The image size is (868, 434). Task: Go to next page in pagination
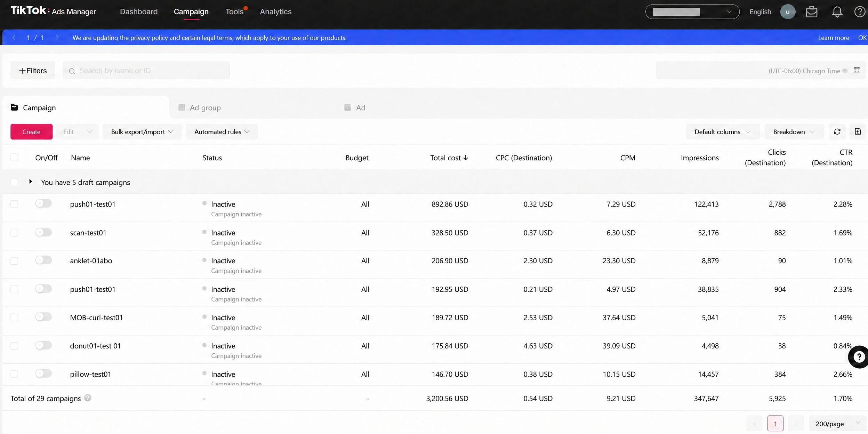[x=796, y=424]
